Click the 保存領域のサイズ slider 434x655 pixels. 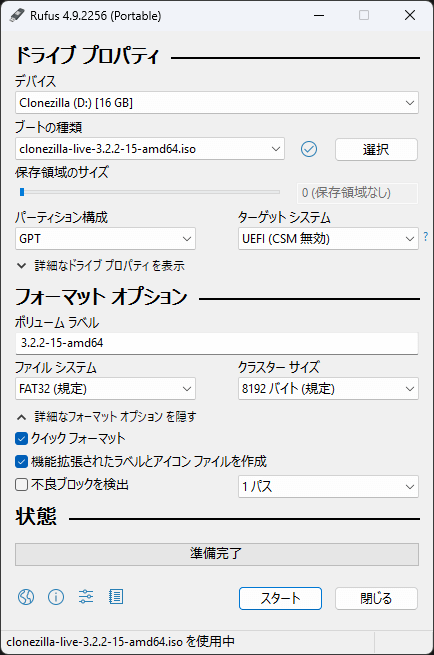click(150, 192)
